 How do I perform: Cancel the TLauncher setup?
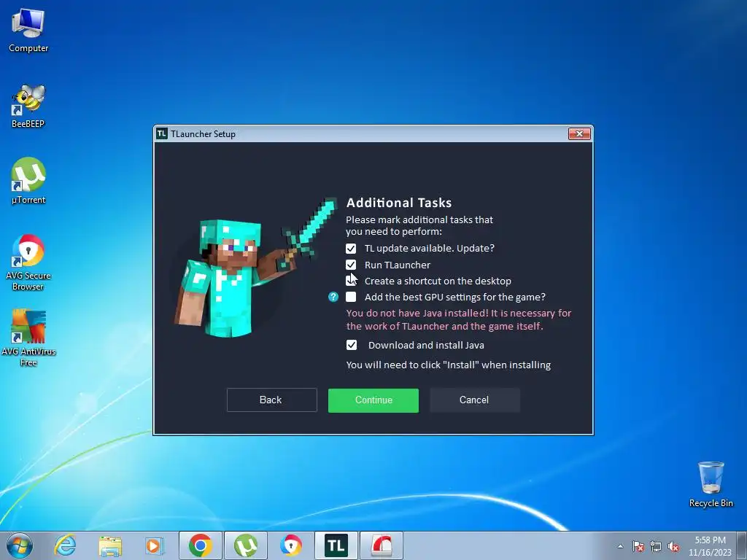[474, 400]
